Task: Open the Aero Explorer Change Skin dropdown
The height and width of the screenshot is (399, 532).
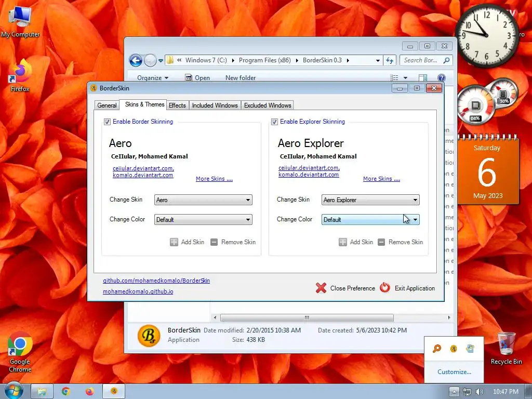Action: (370, 200)
